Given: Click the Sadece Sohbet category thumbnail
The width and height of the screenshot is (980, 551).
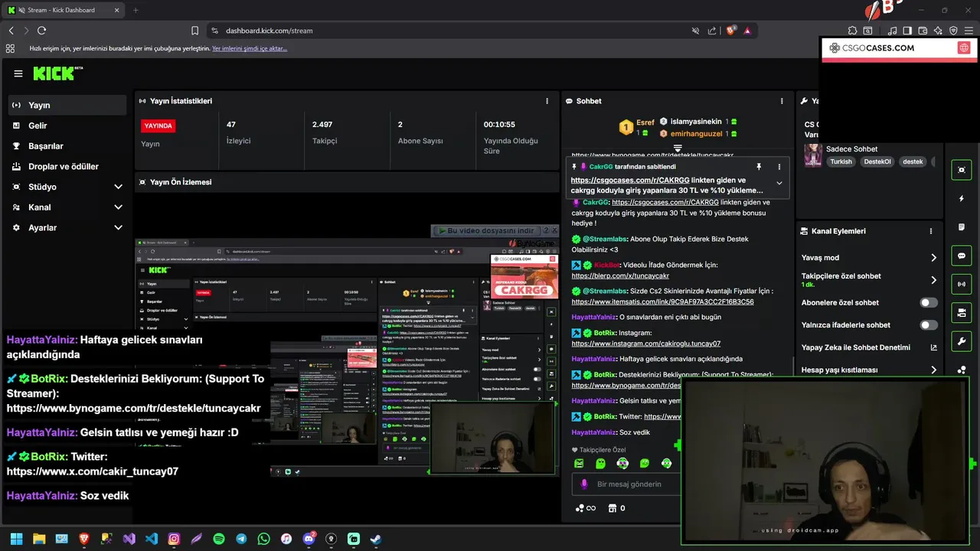Looking at the screenshot, I should point(812,155).
